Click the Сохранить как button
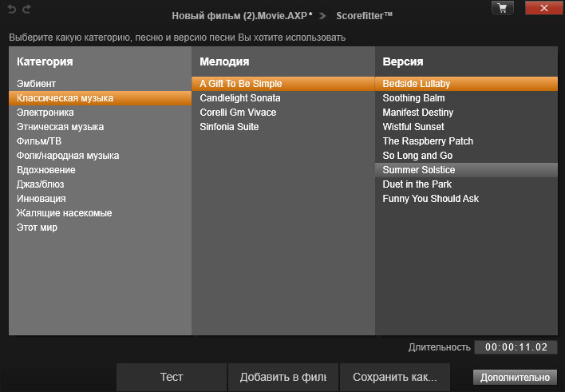 pos(395,377)
